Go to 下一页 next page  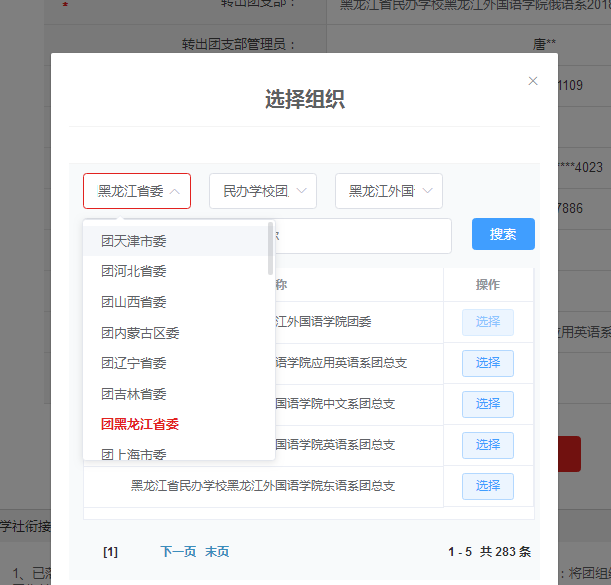click(x=178, y=551)
